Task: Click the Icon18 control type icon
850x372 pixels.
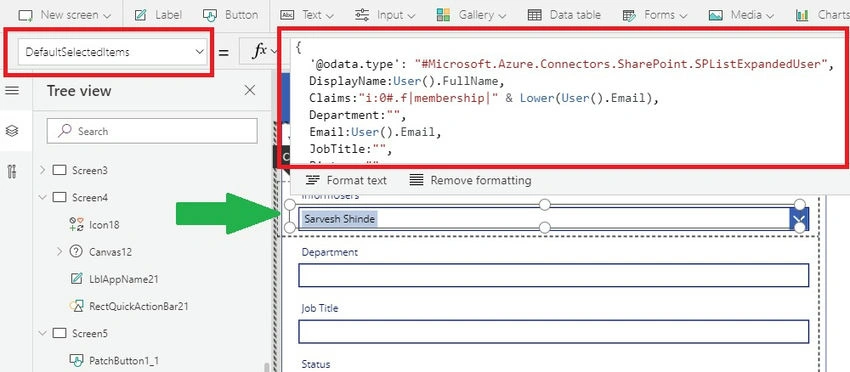Action: pos(76,225)
